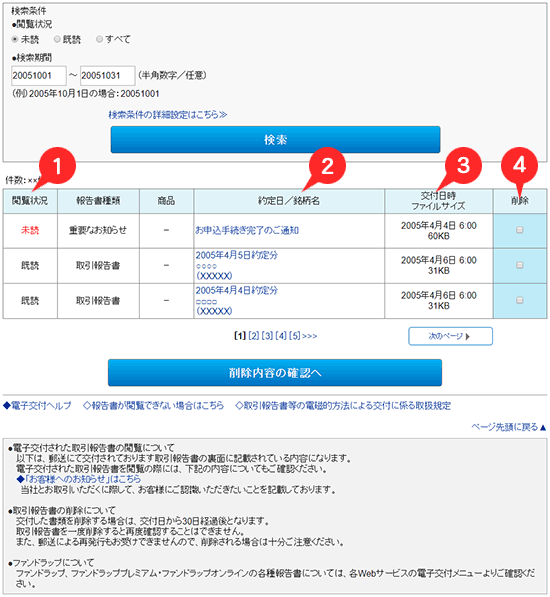Screen dimensions: 550x597
Task: Select the すべて radio button
Action: (99, 39)
